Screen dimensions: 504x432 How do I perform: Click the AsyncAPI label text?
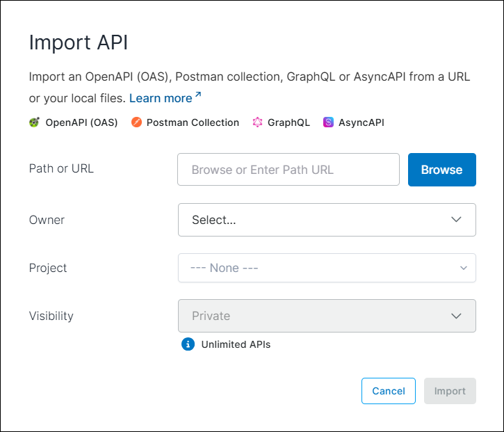pos(361,122)
